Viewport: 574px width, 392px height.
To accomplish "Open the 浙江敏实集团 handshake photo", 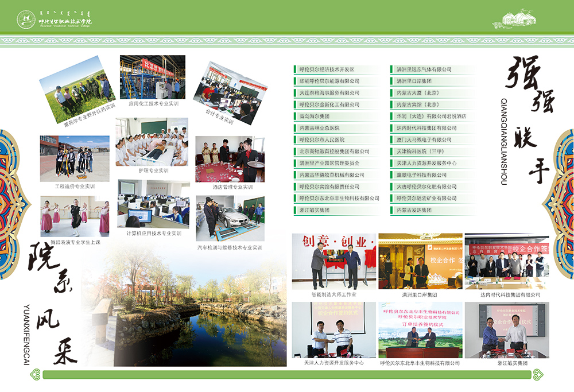I will pyautogui.click(x=507, y=329).
